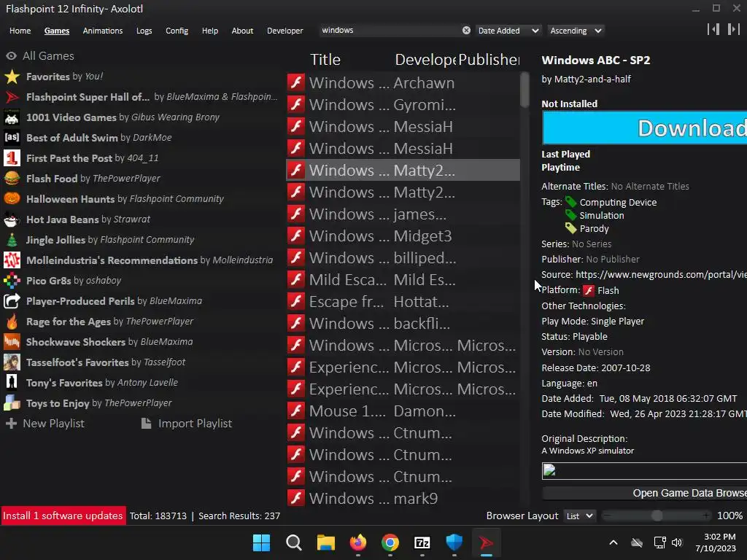Screen dimensions: 747x560
Task: Open the Shockwave Shockers playlist icon
Action: (12, 342)
